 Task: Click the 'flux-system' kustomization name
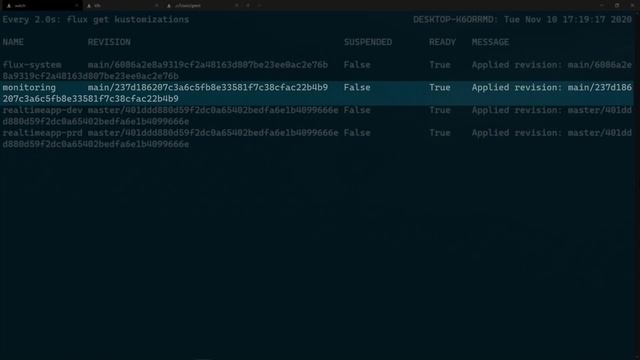coord(32,65)
